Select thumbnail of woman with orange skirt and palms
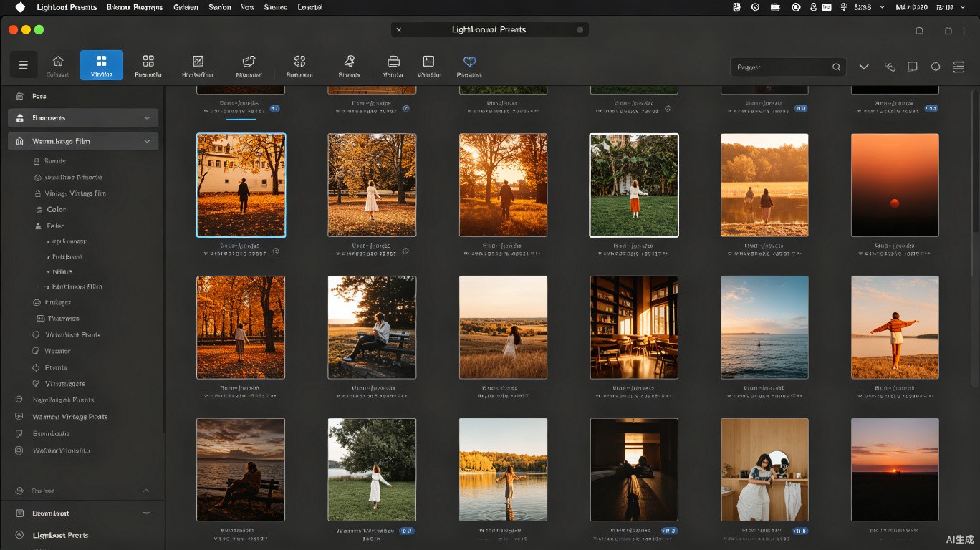 634,185
